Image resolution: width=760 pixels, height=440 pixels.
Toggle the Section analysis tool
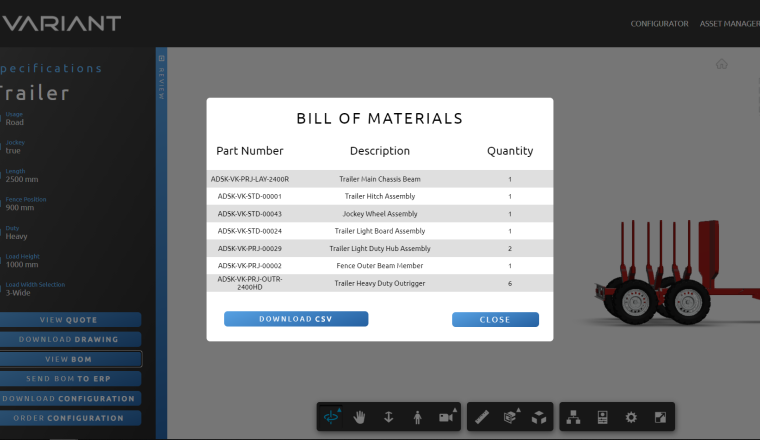tap(510, 417)
